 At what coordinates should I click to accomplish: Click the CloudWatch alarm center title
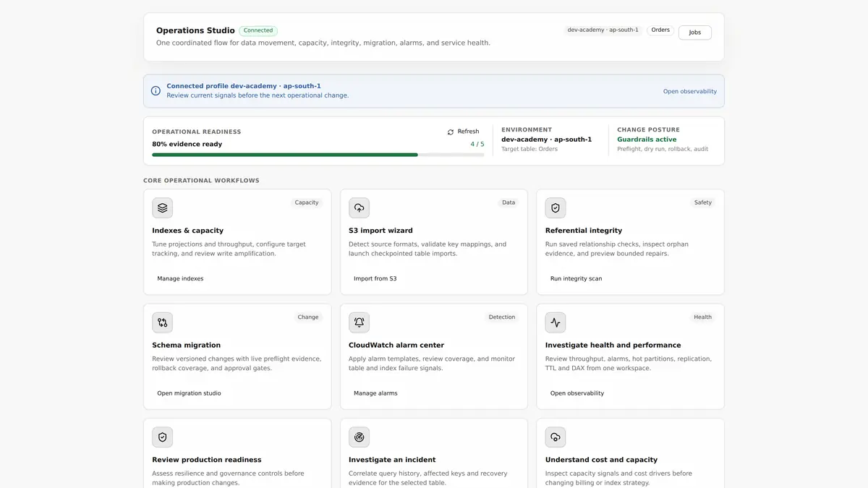tap(396, 346)
